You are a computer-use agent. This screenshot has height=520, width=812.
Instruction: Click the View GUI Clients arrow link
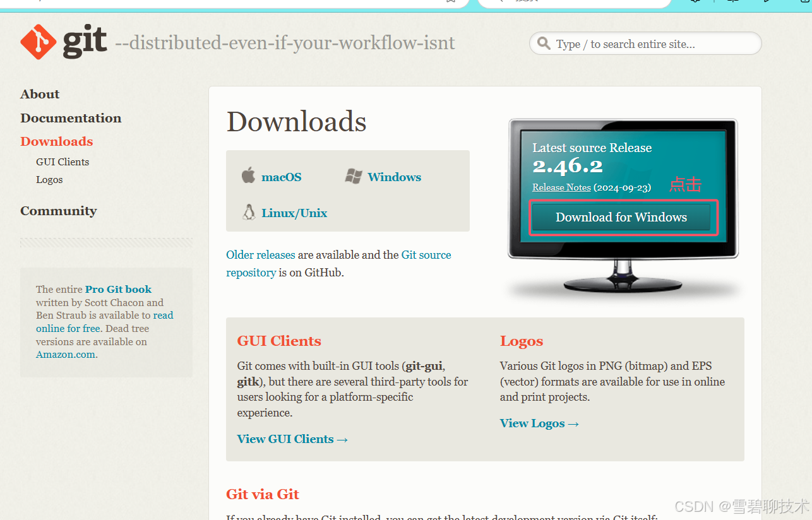click(293, 439)
